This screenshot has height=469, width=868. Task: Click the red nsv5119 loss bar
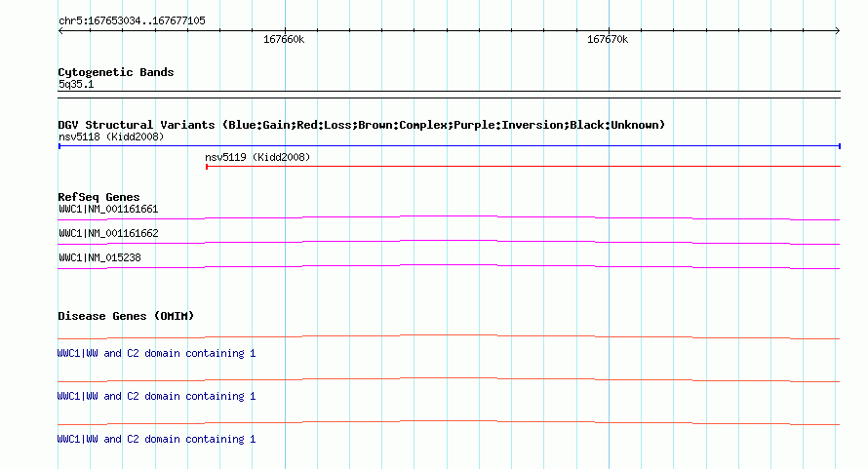(x=523, y=166)
